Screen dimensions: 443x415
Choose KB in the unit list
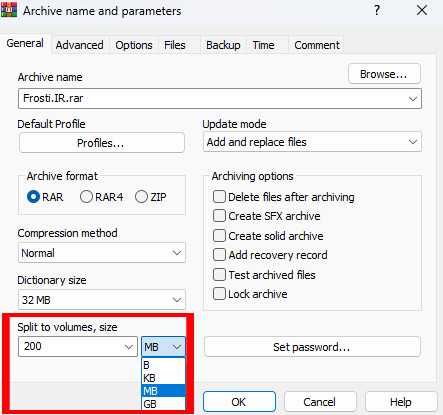pos(163,378)
